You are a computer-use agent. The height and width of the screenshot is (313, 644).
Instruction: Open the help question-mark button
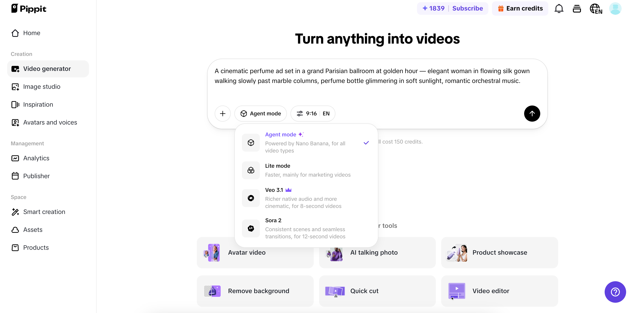(x=615, y=292)
